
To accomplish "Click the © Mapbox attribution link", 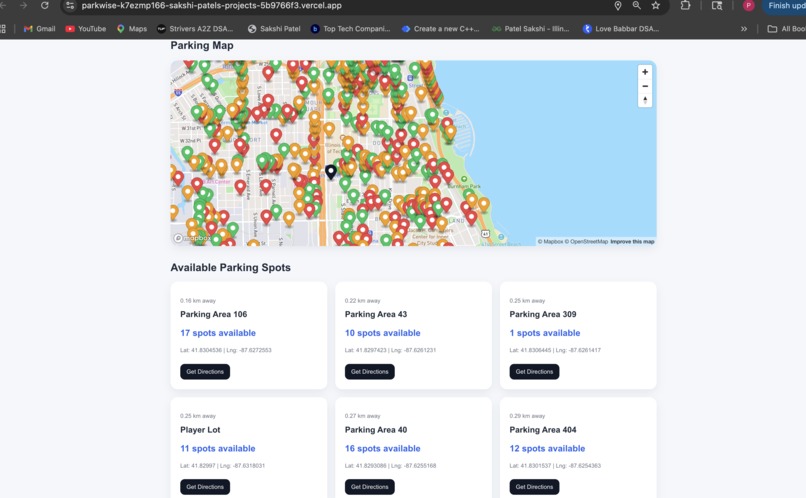I will 550,242.
